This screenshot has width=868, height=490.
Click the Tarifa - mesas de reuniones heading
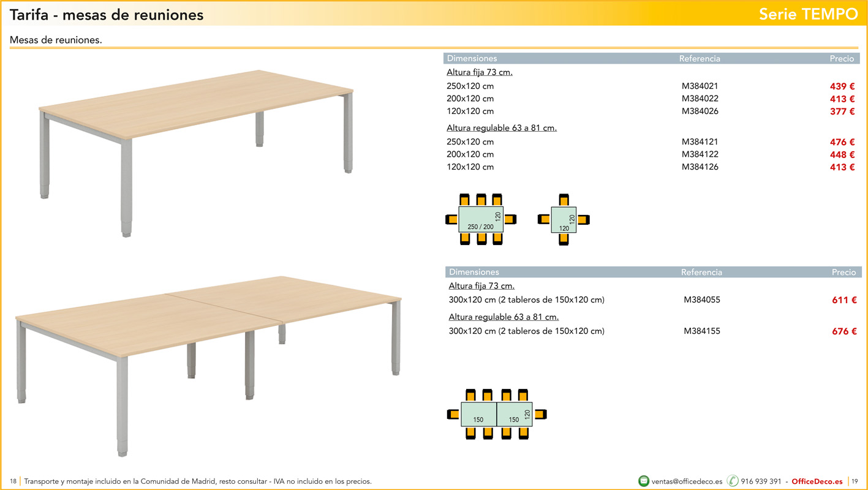107,15
